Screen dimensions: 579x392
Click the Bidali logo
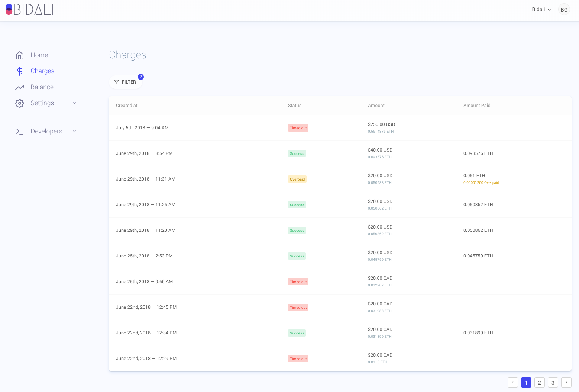pos(29,10)
